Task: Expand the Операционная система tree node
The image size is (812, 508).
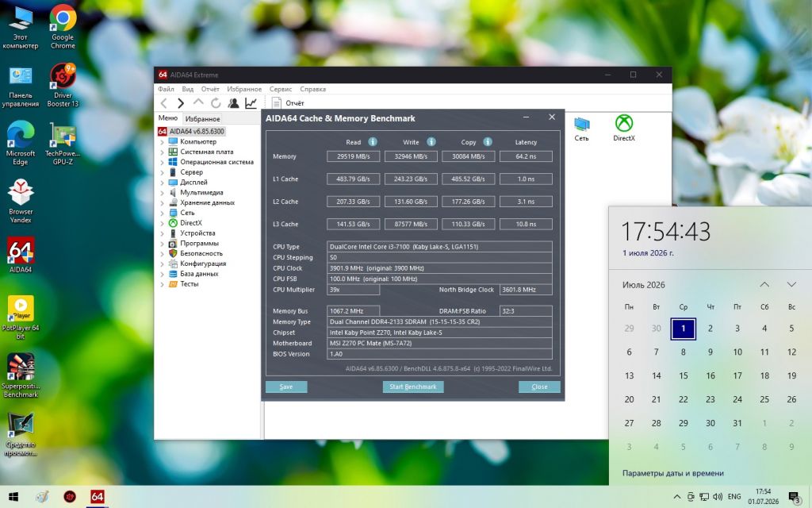Action: 162,162
